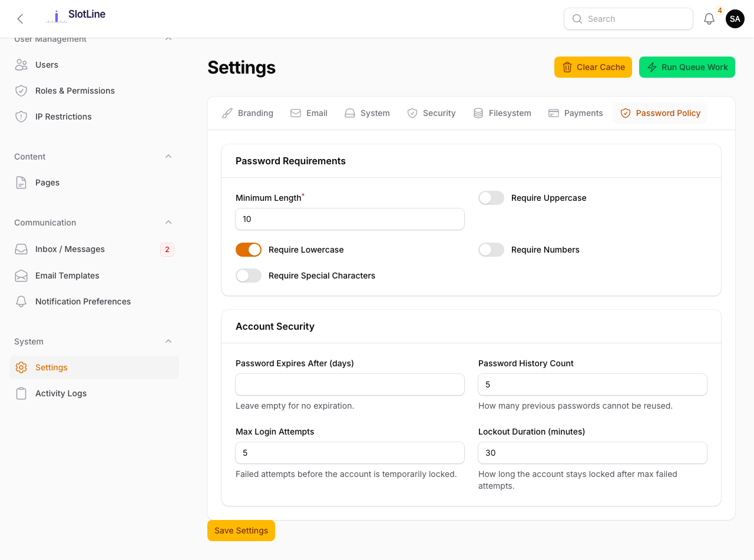Switch to the Branding tab
The height and width of the screenshot is (560, 754).
pyautogui.click(x=247, y=113)
